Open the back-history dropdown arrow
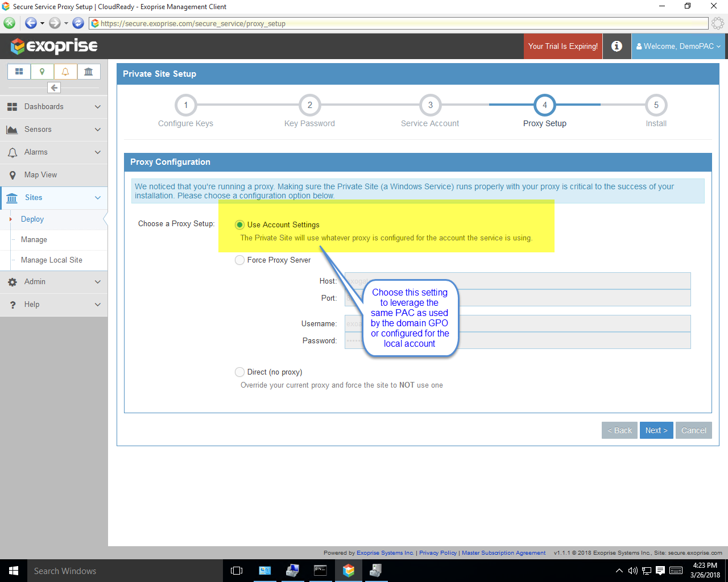 pos(42,23)
